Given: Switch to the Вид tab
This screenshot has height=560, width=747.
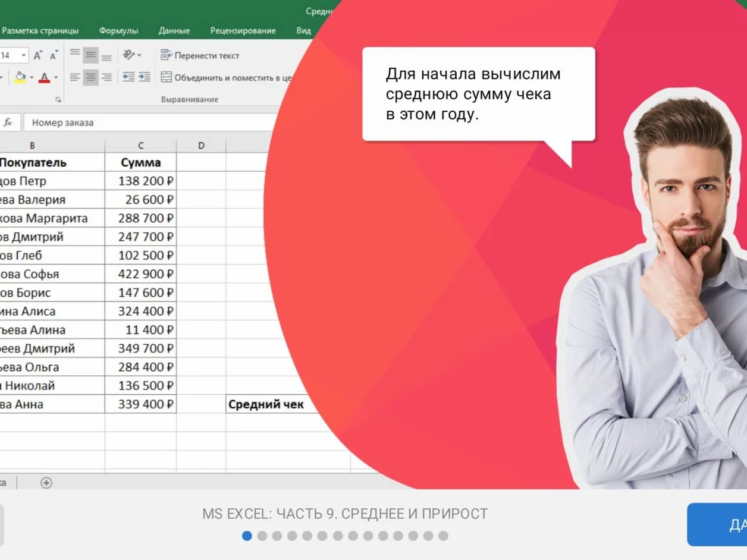Looking at the screenshot, I should pyautogui.click(x=303, y=30).
